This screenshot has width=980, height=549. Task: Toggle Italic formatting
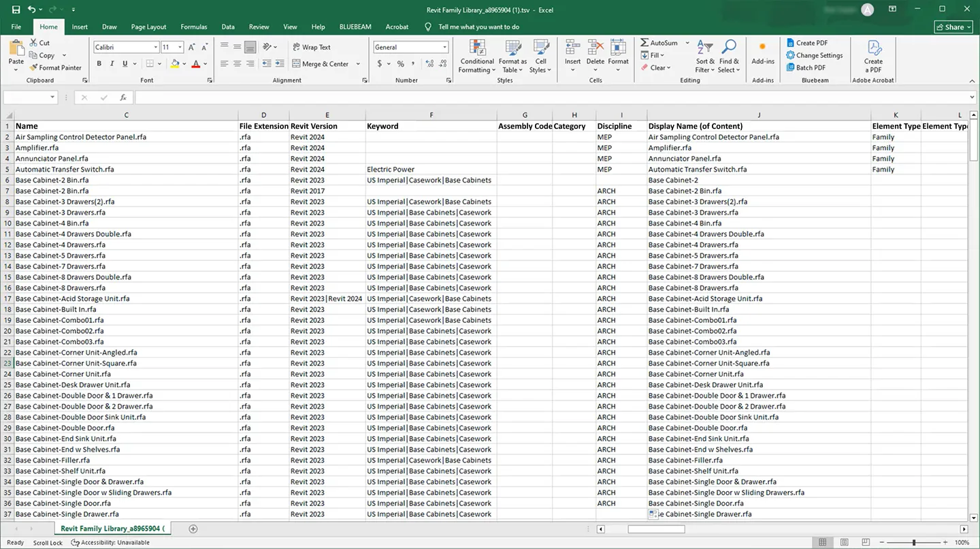112,64
